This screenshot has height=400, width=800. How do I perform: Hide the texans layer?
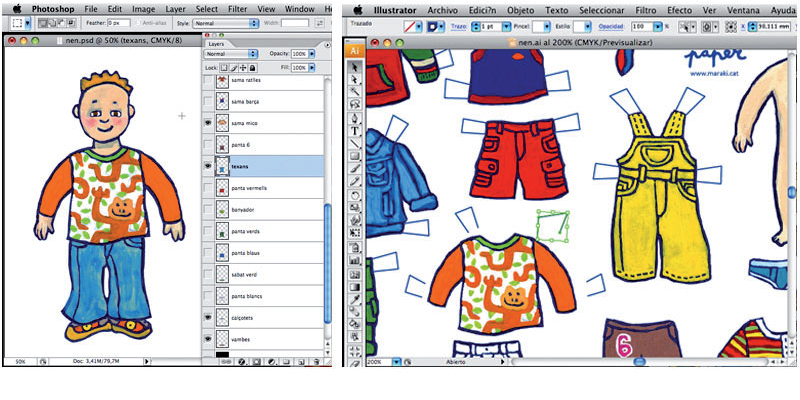208,166
